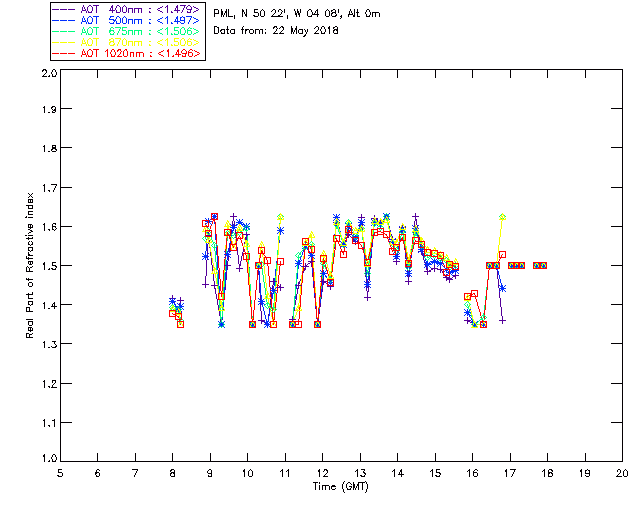Click the purple dashed line in the legend
Image resolution: width=640 pixels, height=512 pixels.
coord(64,9)
